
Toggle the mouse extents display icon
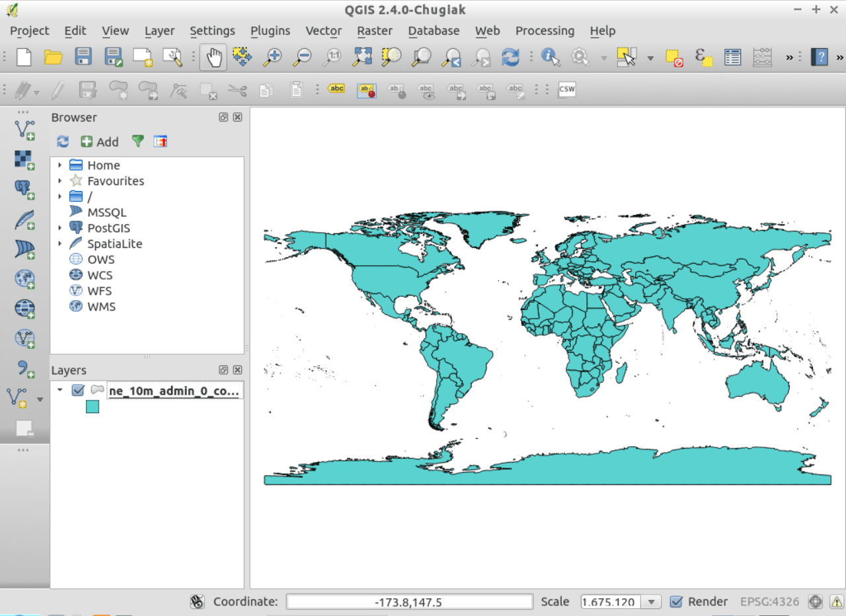(197, 601)
